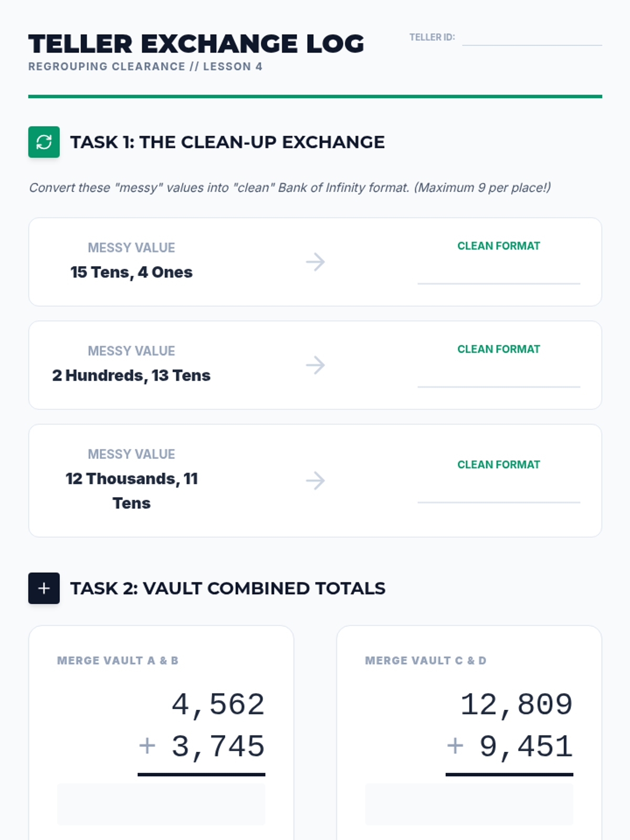Fill in the Teller ID line
Image resolution: width=630 pixels, height=840 pixels.
coord(531,39)
